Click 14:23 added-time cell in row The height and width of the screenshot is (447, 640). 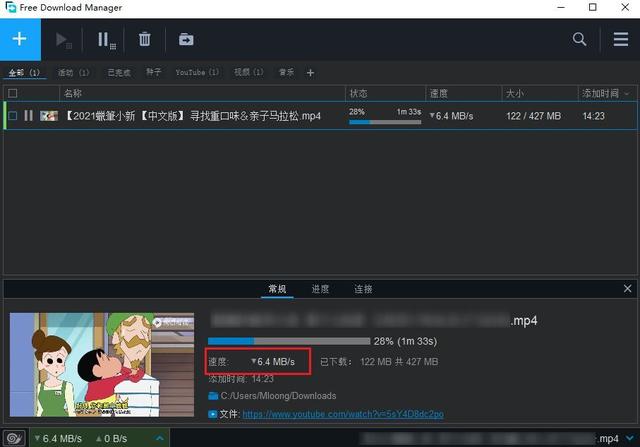593,116
